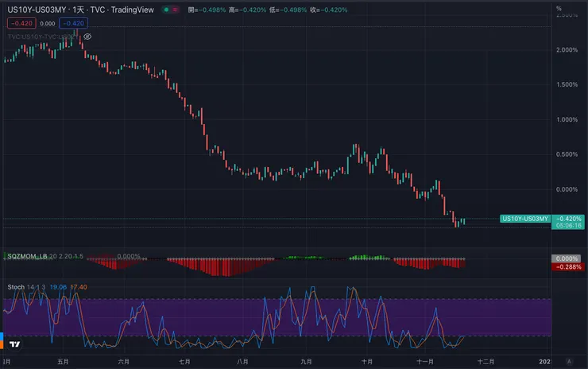The image size is (588, 369).
Task: Click the 0.500% price axis label
Action: pos(567,154)
